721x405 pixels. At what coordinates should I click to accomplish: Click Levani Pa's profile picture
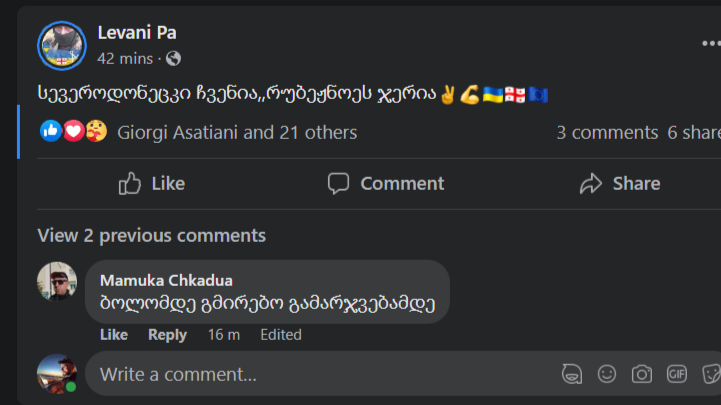pyautogui.click(x=62, y=45)
